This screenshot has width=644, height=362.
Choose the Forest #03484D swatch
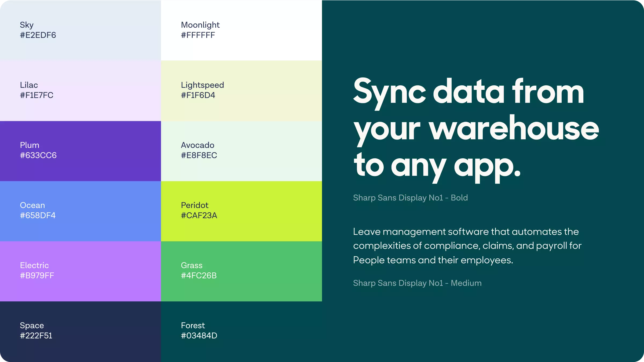241,332
